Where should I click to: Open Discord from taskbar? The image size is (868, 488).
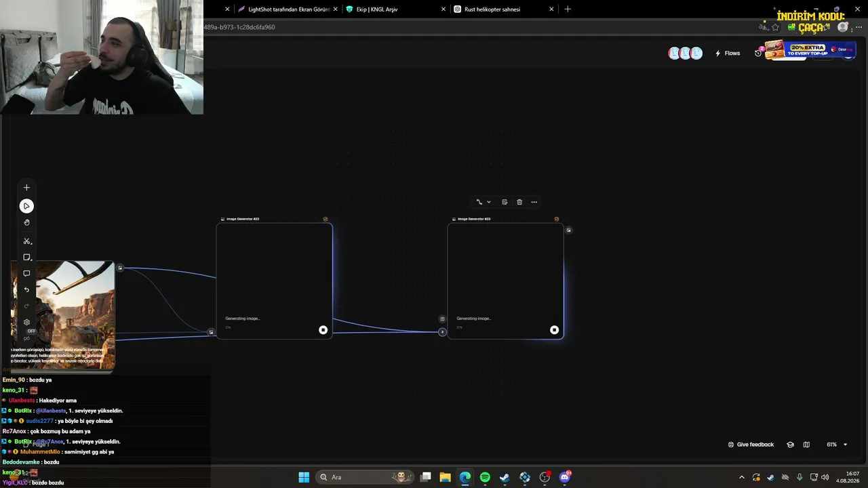point(565,477)
